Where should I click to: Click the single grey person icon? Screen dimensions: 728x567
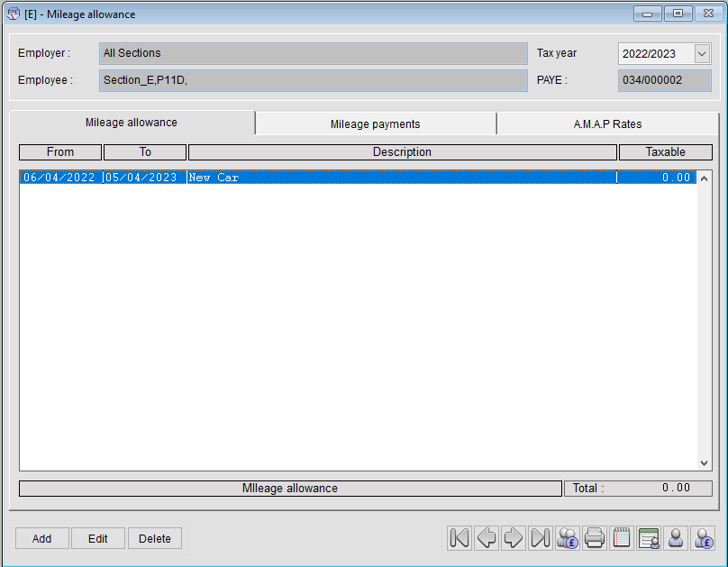[676, 538]
